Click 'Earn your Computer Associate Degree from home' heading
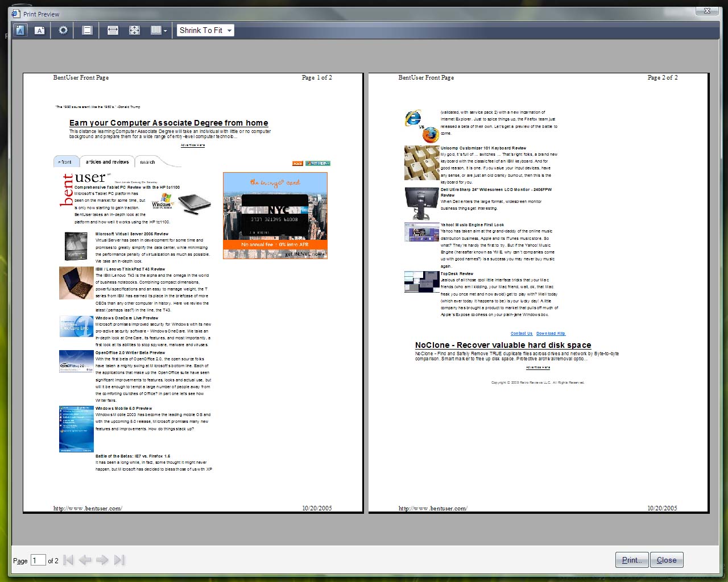728x582 pixels. point(169,123)
